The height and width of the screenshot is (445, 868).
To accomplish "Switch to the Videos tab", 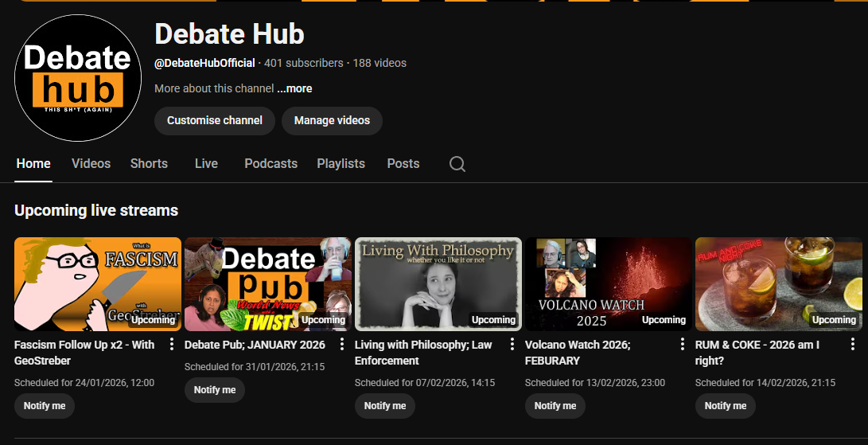I will 91,163.
